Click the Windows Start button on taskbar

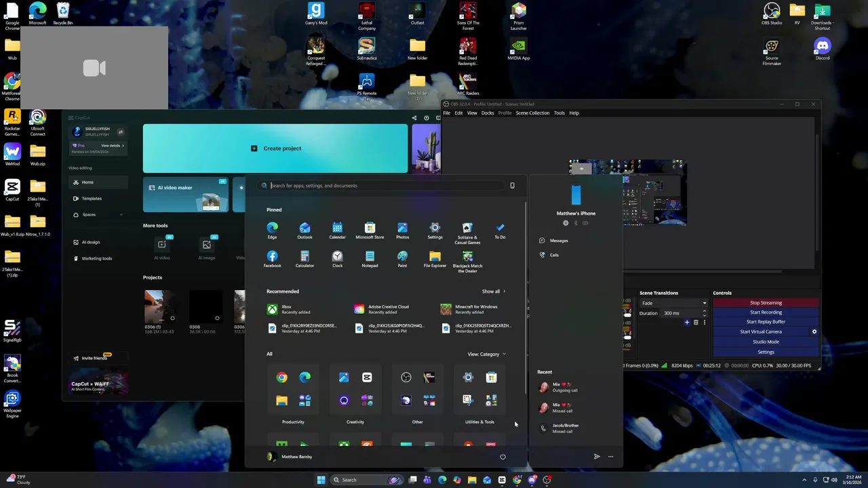tap(321, 480)
